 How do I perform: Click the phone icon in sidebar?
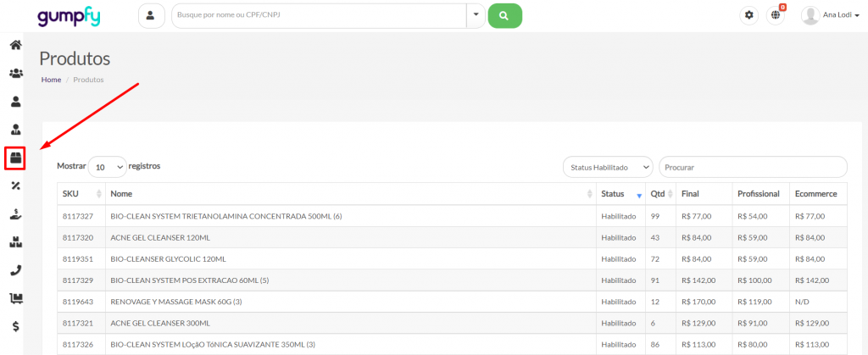click(15, 270)
